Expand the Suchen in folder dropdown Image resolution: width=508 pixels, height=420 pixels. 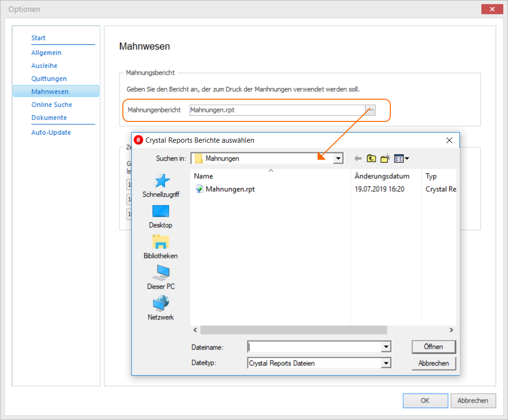pos(338,158)
